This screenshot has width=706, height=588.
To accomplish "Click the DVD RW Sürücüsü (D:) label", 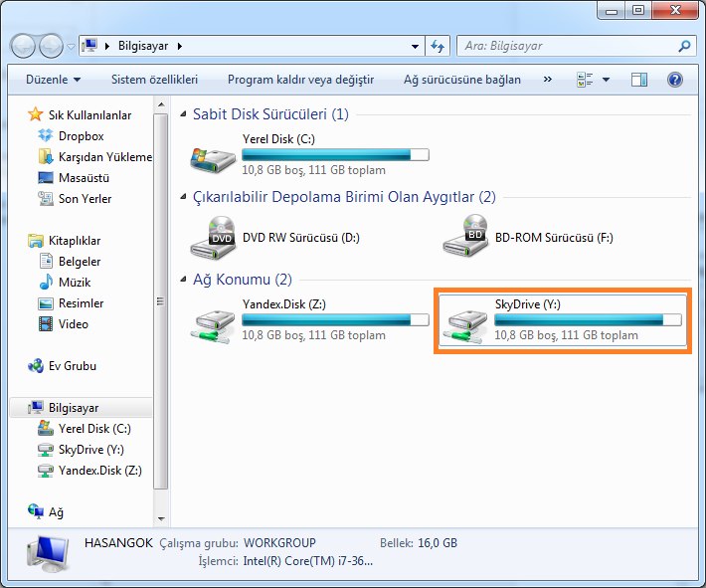I will (x=301, y=238).
